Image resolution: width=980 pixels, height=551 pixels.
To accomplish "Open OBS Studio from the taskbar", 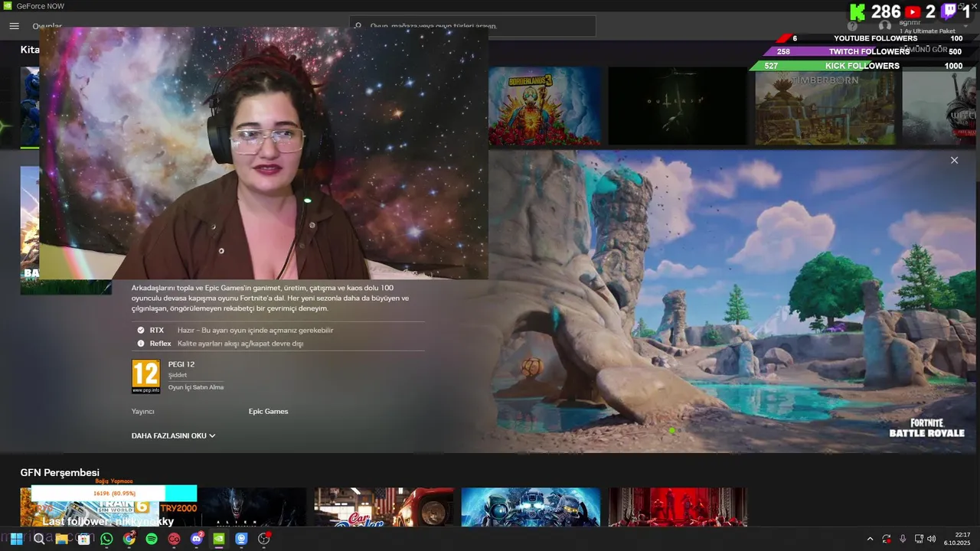I will (264, 539).
